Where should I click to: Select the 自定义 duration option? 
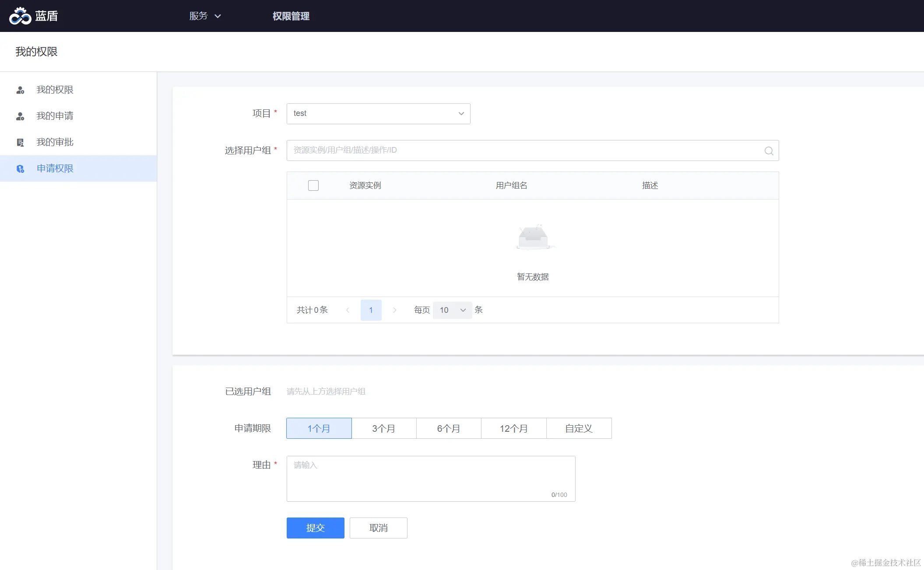coord(579,428)
